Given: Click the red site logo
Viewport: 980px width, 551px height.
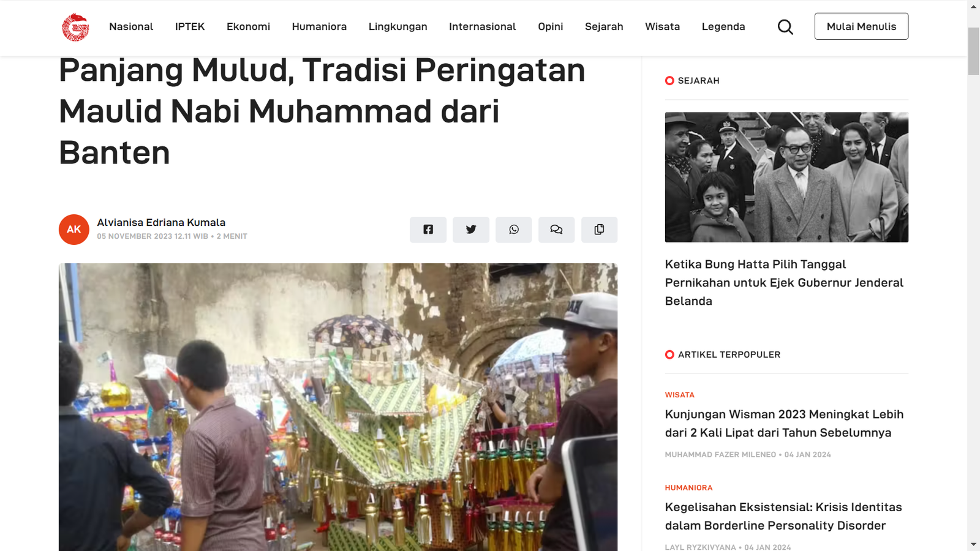Looking at the screenshot, I should [x=75, y=27].
